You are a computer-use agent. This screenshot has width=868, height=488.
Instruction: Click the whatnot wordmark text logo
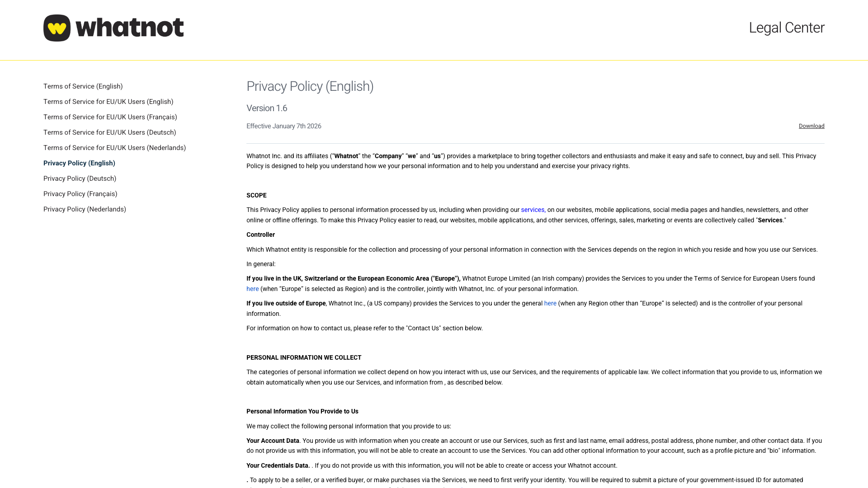[x=129, y=28]
